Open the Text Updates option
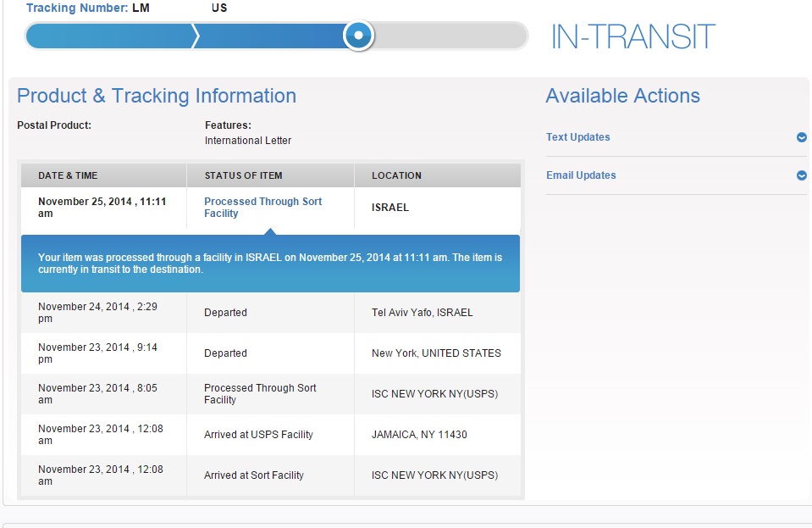812x528 pixels. tap(578, 137)
